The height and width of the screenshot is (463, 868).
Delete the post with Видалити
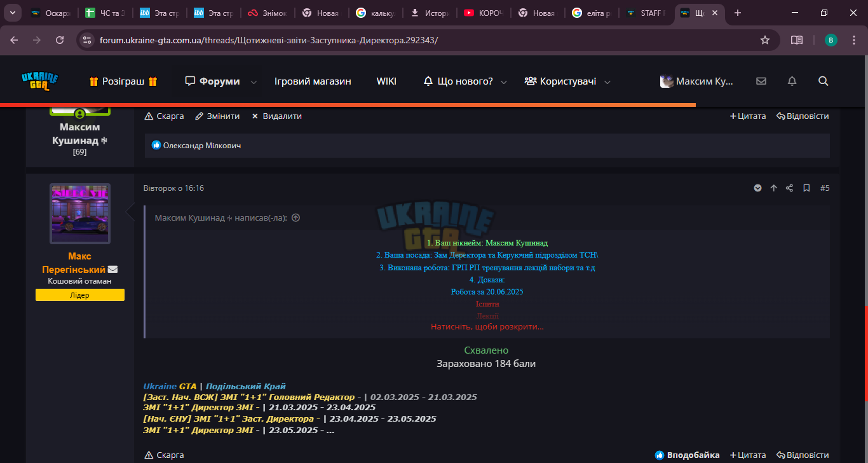(276, 116)
